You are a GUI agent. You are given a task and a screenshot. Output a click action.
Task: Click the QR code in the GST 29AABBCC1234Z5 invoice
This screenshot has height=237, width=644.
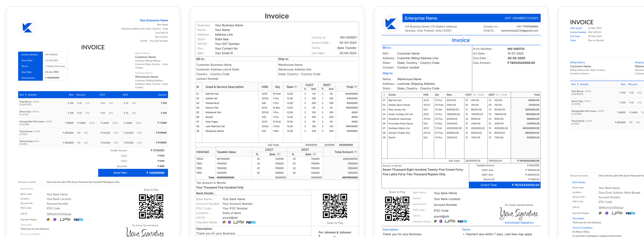tap(397, 209)
